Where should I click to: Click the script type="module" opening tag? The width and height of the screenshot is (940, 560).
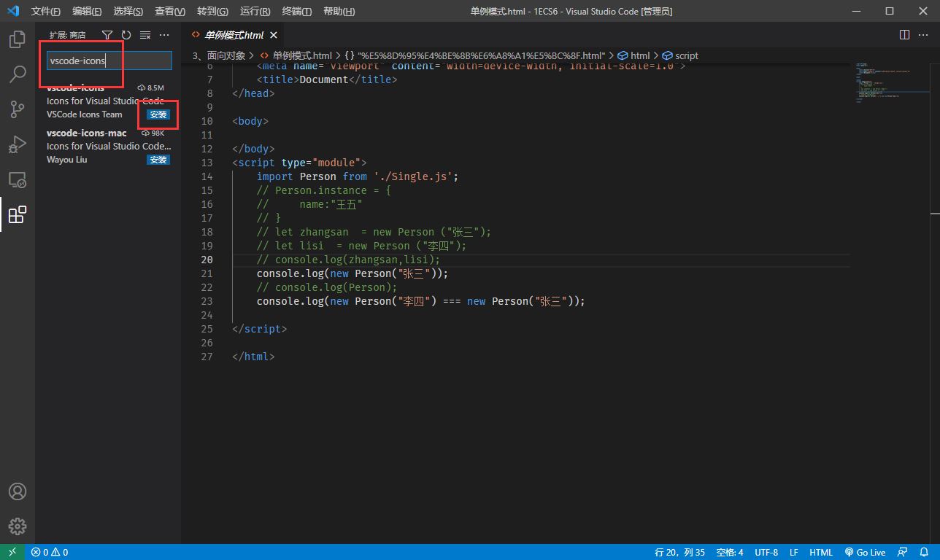click(x=299, y=163)
